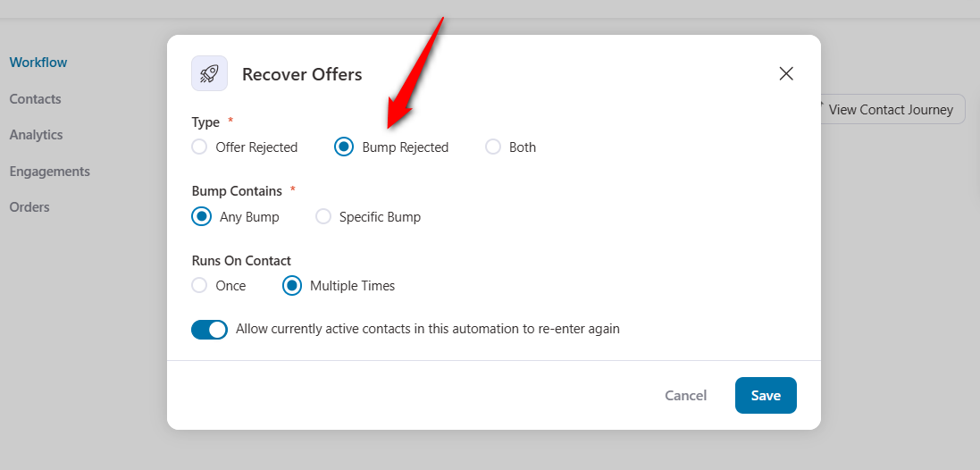
Task: Click the Runs On Contact label
Action: tap(241, 261)
